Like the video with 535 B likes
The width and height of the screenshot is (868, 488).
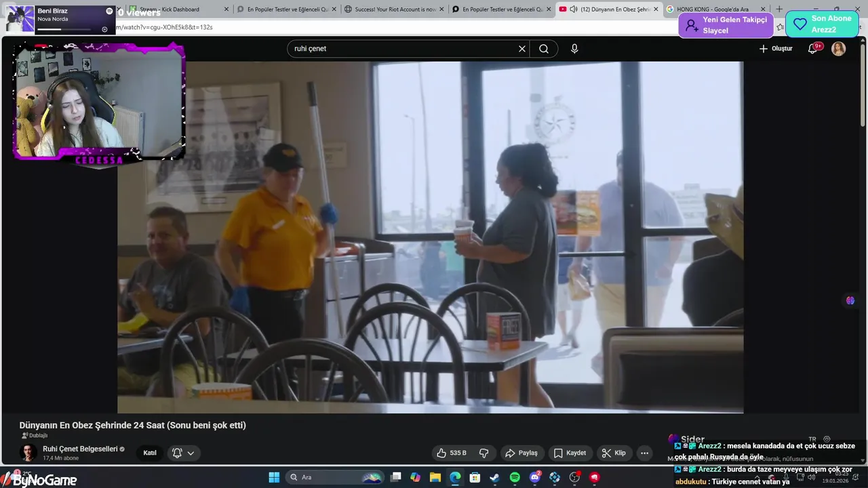click(452, 453)
